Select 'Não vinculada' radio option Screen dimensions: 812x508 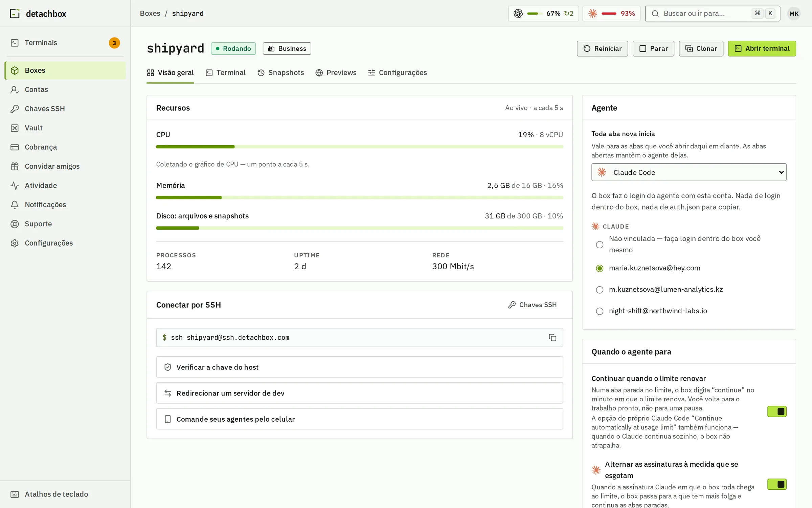pyautogui.click(x=600, y=245)
